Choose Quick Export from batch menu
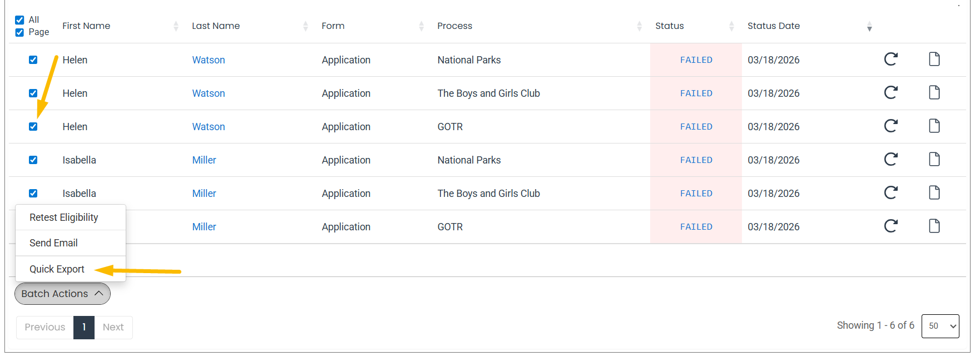This screenshot has width=980, height=361. click(57, 269)
